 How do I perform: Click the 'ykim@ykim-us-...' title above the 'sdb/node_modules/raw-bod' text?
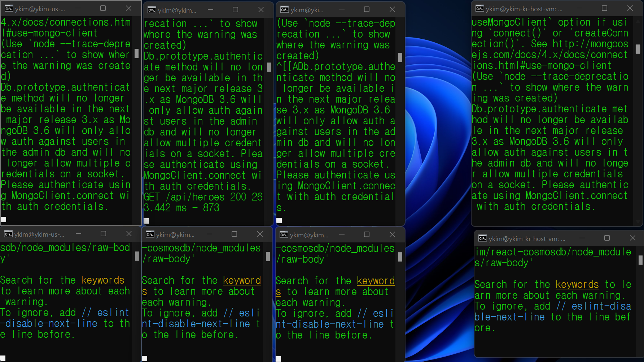point(39,234)
